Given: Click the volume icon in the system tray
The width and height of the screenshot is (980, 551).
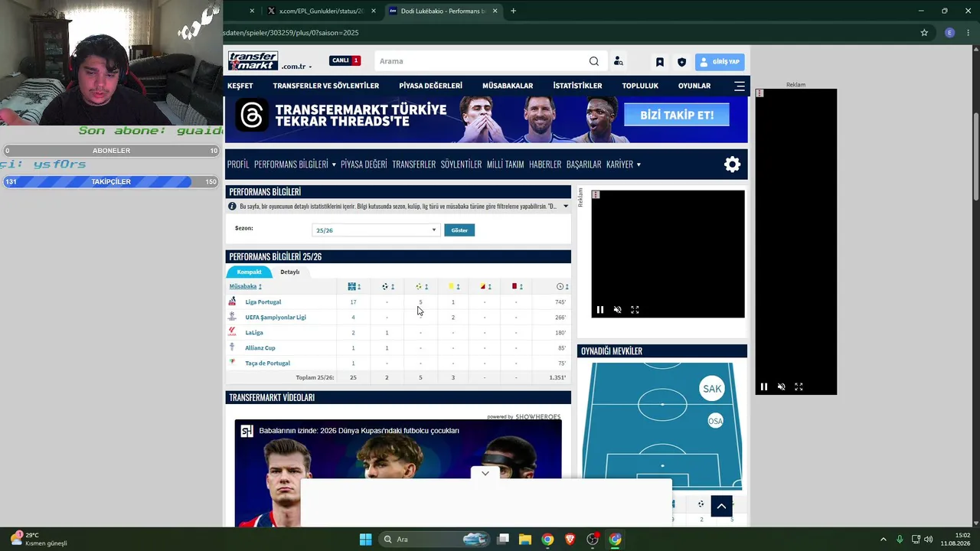Looking at the screenshot, I should tap(928, 540).
